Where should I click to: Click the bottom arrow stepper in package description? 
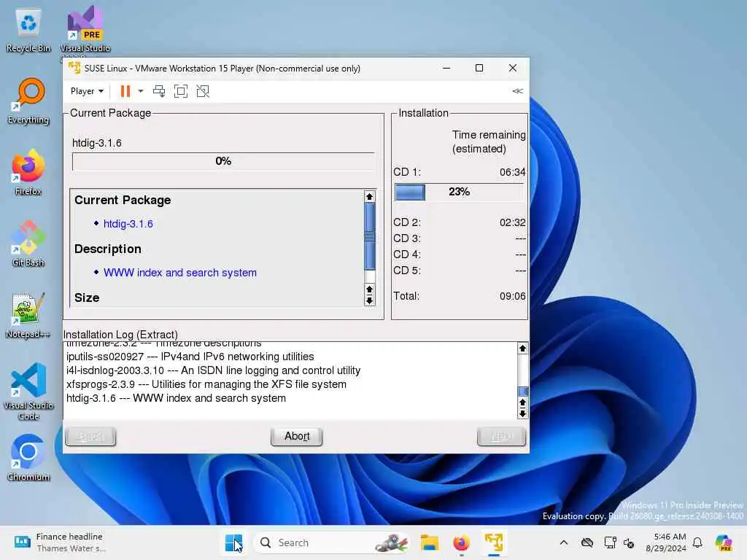(369, 300)
